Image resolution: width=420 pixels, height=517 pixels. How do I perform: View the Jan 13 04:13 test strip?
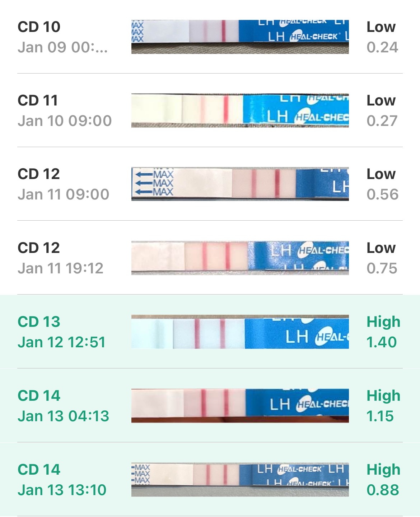point(240,406)
